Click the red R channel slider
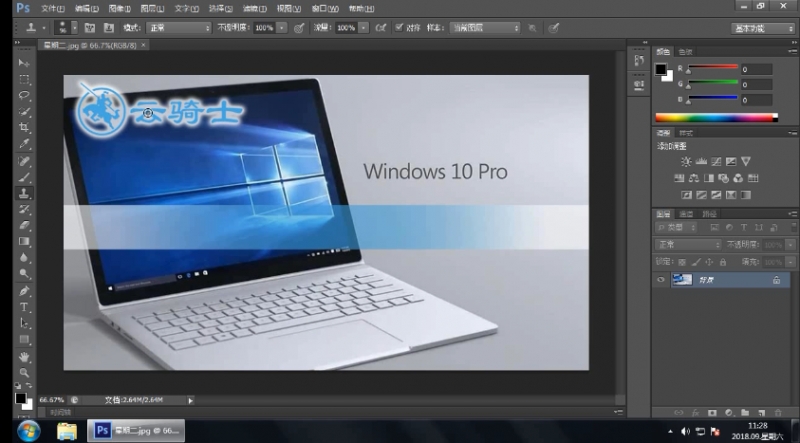 (x=712, y=67)
